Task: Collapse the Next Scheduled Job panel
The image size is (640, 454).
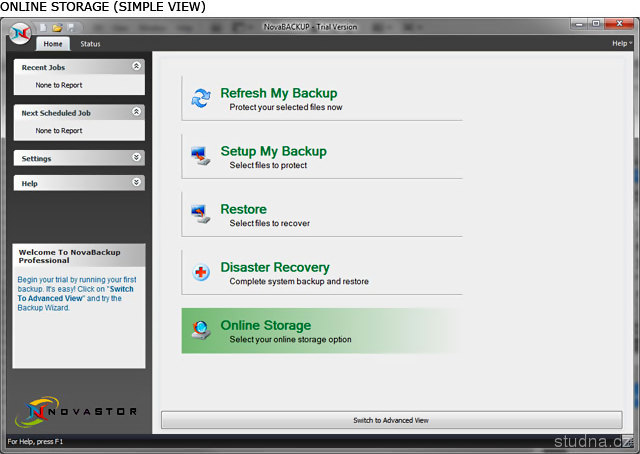Action: 136,111
